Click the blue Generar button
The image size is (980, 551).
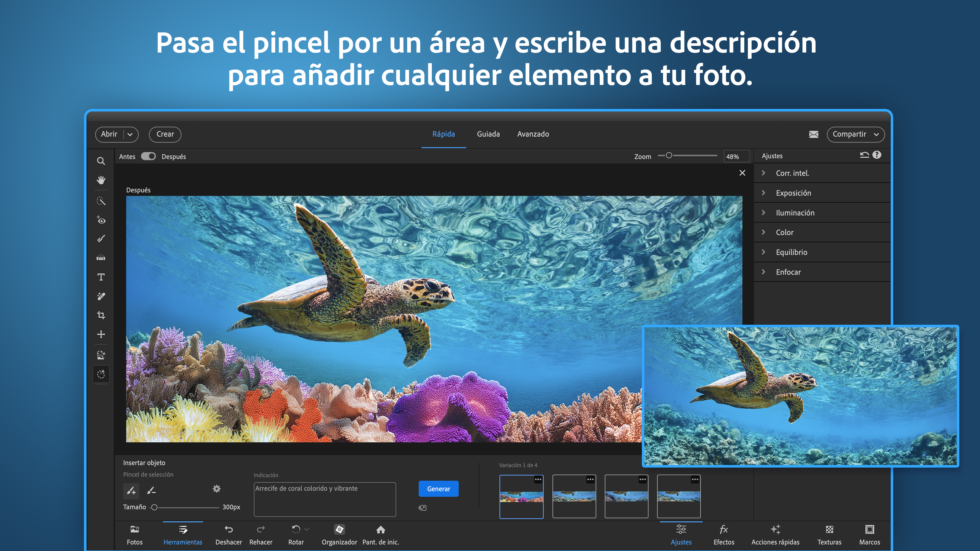coord(439,489)
